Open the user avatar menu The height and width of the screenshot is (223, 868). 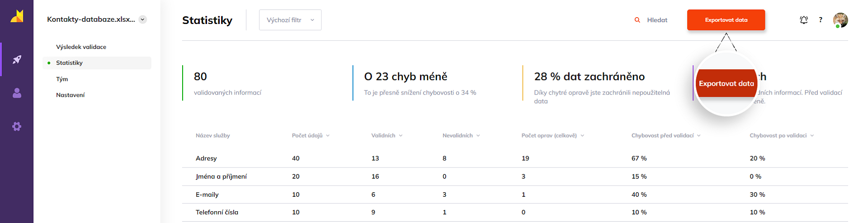point(840,20)
